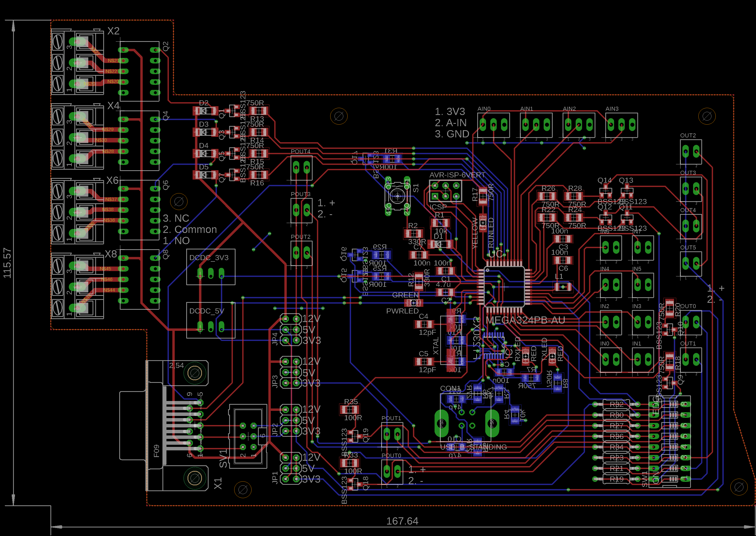Select the F09 D-sub connector label
The height and width of the screenshot is (536, 756).
pyautogui.click(x=156, y=451)
